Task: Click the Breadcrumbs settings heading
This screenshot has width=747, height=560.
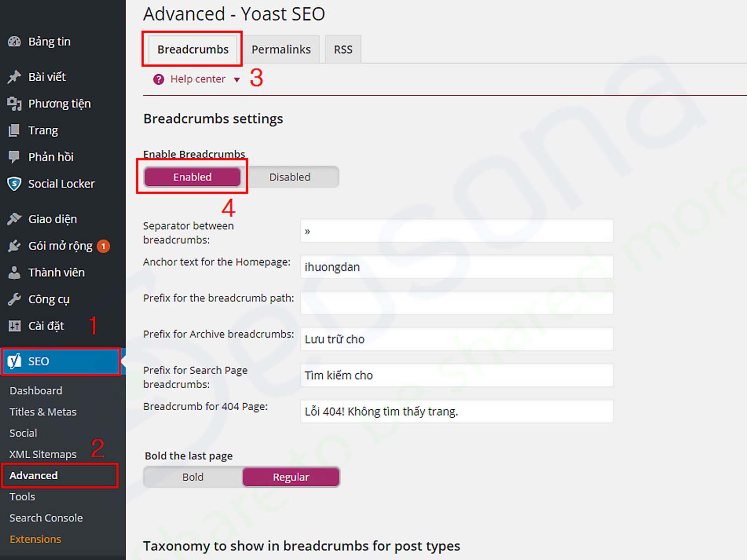Action: pyautogui.click(x=213, y=119)
